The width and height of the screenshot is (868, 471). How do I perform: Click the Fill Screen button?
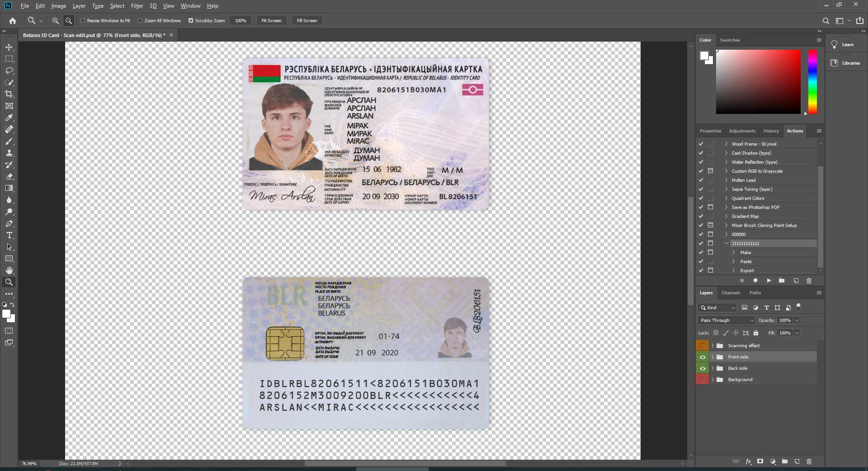(307, 20)
